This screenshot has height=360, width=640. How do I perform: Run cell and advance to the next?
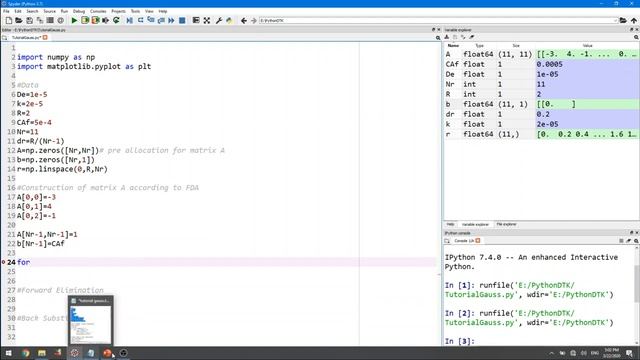click(x=95, y=20)
